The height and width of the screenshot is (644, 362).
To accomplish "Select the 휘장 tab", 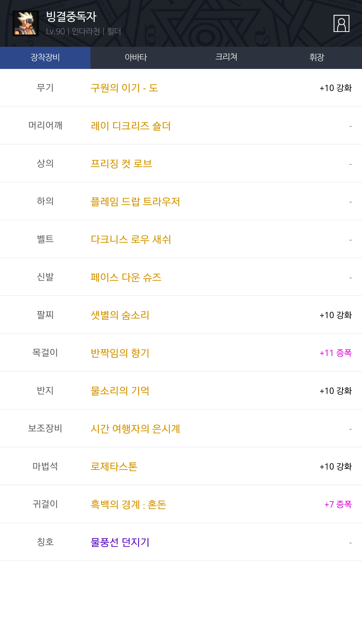I will tap(317, 58).
